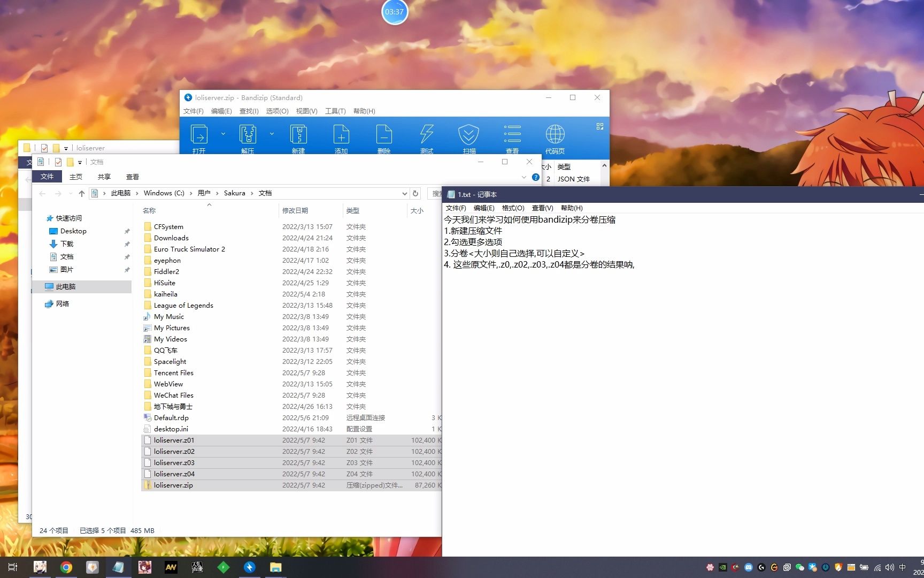Click the blue 文件 tab in Explorer ribbon
This screenshot has height=578, width=924.
point(47,177)
